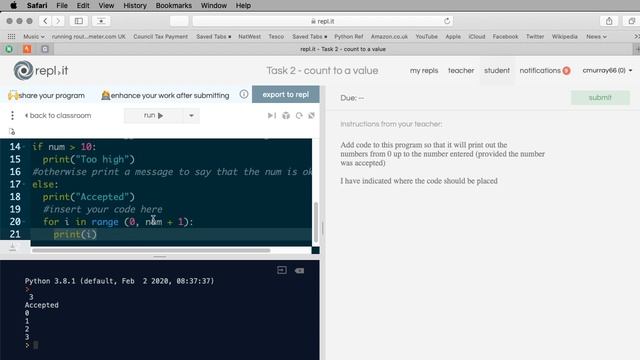
Task: Open the bookmarks grid icon
Action: pos(11,36)
